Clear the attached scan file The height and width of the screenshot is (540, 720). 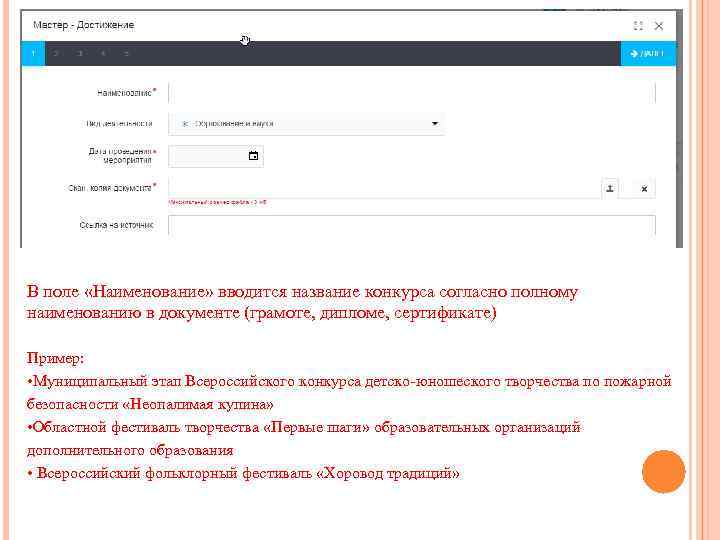pyautogui.click(x=644, y=189)
